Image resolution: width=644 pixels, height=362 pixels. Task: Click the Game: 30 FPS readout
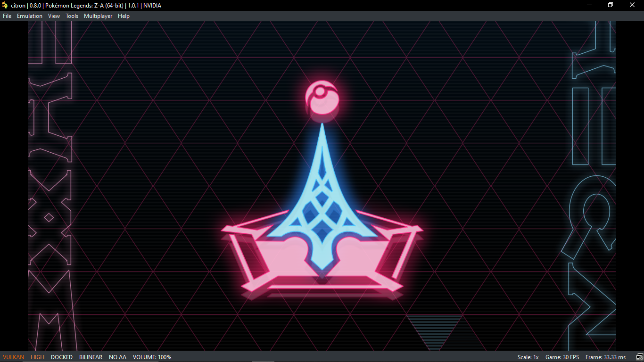562,357
